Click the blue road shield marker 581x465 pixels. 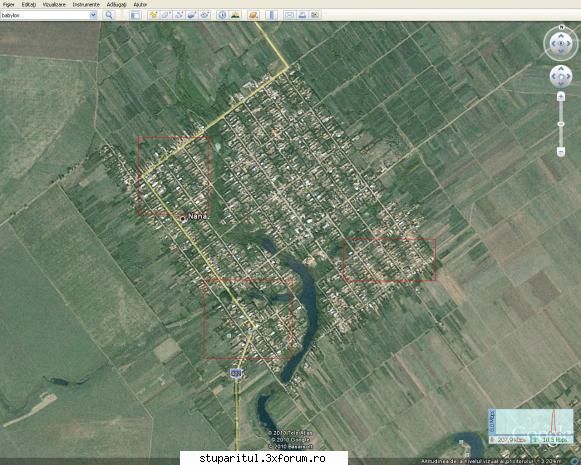(x=236, y=373)
